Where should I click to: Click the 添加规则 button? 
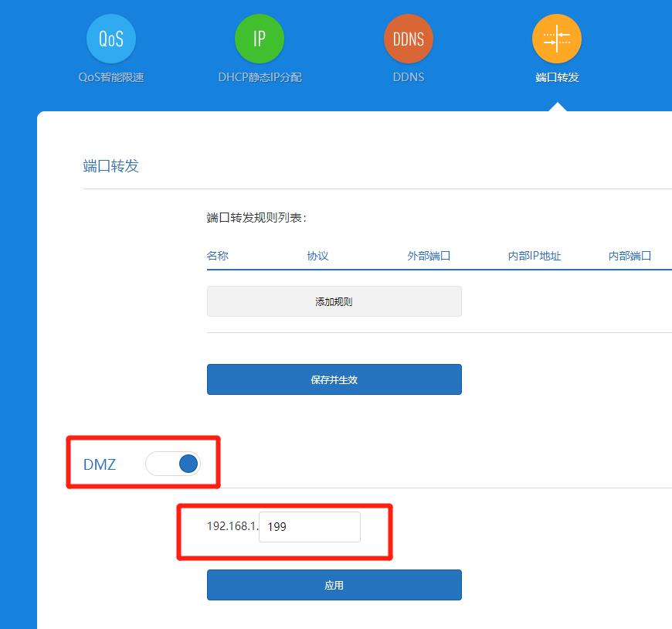click(334, 301)
